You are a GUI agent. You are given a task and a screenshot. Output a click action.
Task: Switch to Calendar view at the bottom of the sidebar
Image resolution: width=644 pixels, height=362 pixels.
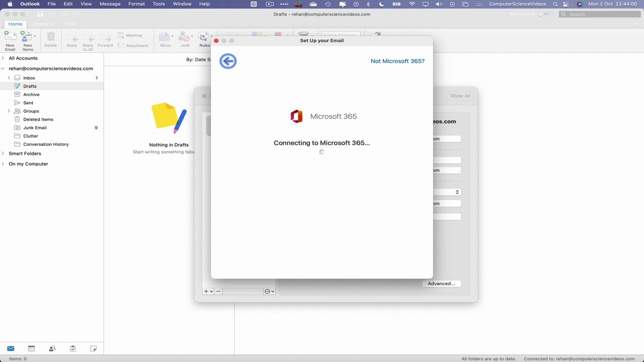[x=31, y=348]
